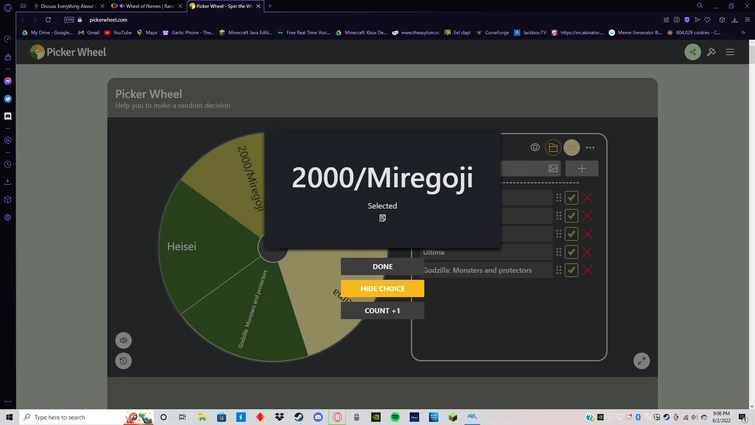Image resolution: width=755 pixels, height=425 pixels.
Task: Open Steam from the taskbar
Action: point(299,417)
